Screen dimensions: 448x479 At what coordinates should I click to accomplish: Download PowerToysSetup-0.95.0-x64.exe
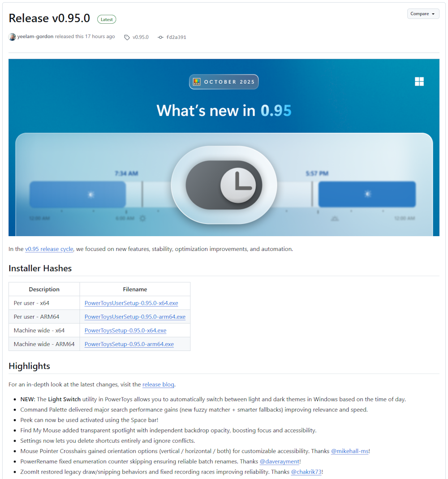(x=125, y=331)
